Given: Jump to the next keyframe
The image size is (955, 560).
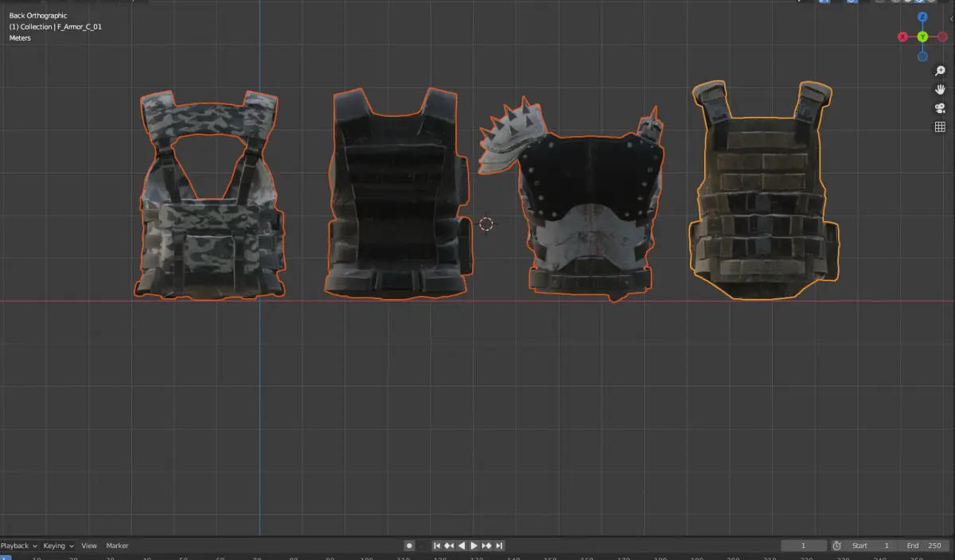Looking at the screenshot, I should pyautogui.click(x=486, y=546).
